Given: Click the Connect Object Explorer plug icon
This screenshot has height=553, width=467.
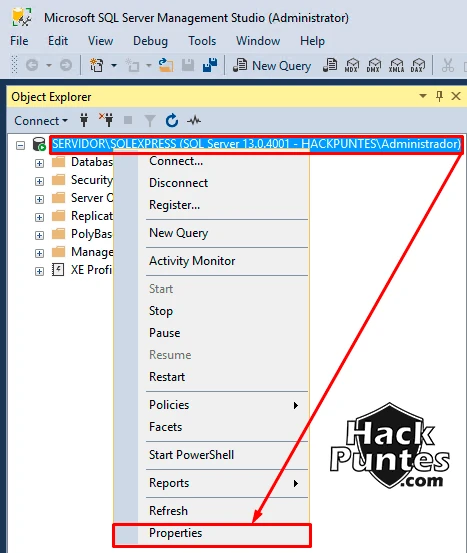Looking at the screenshot, I should point(84,121).
